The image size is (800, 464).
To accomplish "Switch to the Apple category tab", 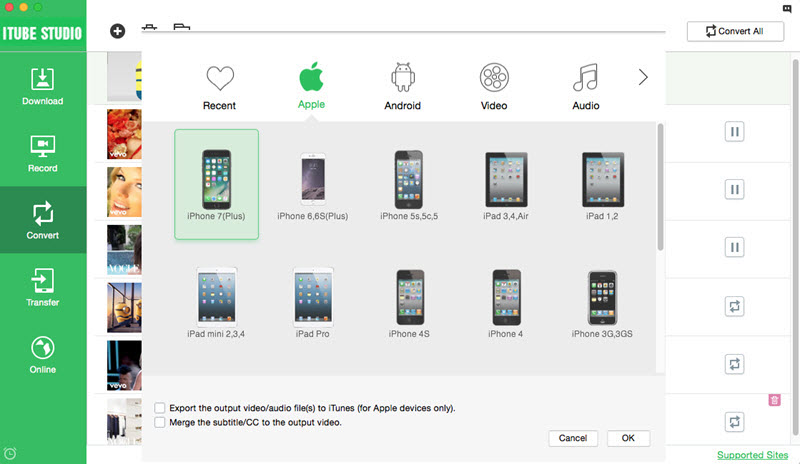I will coord(311,86).
